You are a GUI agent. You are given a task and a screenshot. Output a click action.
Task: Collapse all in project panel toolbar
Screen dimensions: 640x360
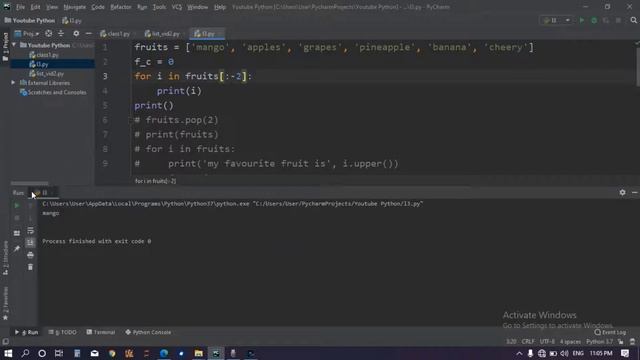click(x=61, y=33)
